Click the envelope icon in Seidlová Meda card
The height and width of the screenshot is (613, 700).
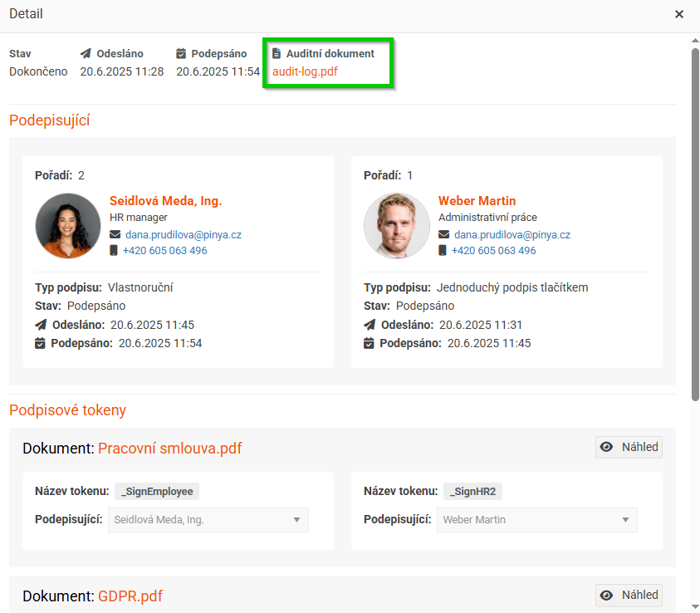click(115, 234)
